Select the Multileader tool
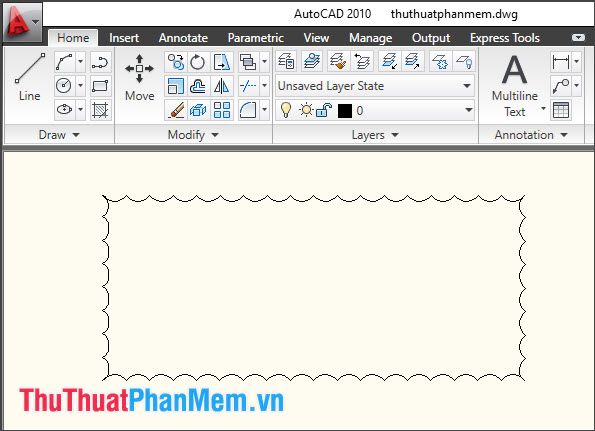Viewport: 595px width, 431px height. click(x=561, y=86)
